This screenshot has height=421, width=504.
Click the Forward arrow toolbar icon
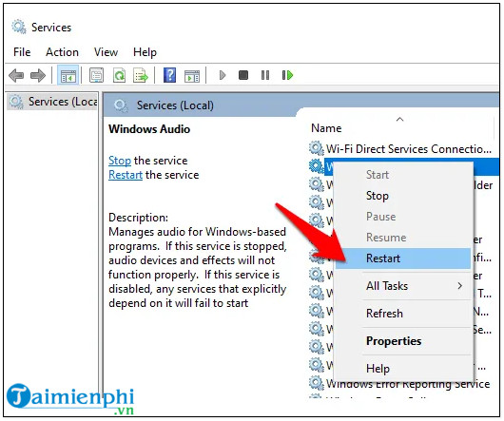[38, 76]
